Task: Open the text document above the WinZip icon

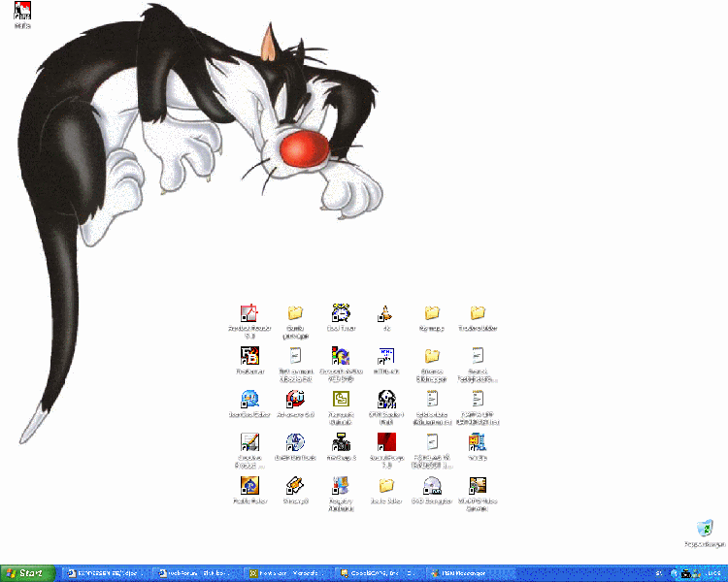Action: click(478, 399)
